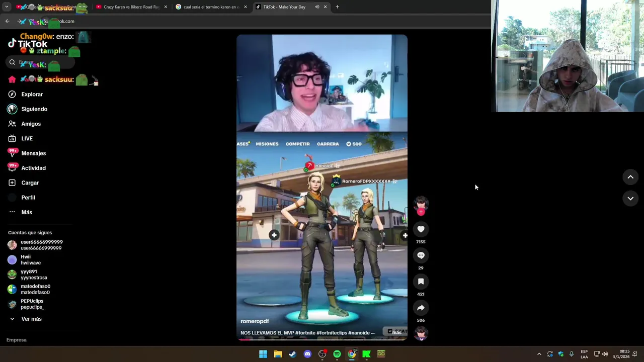Go to the previous video with the up arrow

(630, 177)
